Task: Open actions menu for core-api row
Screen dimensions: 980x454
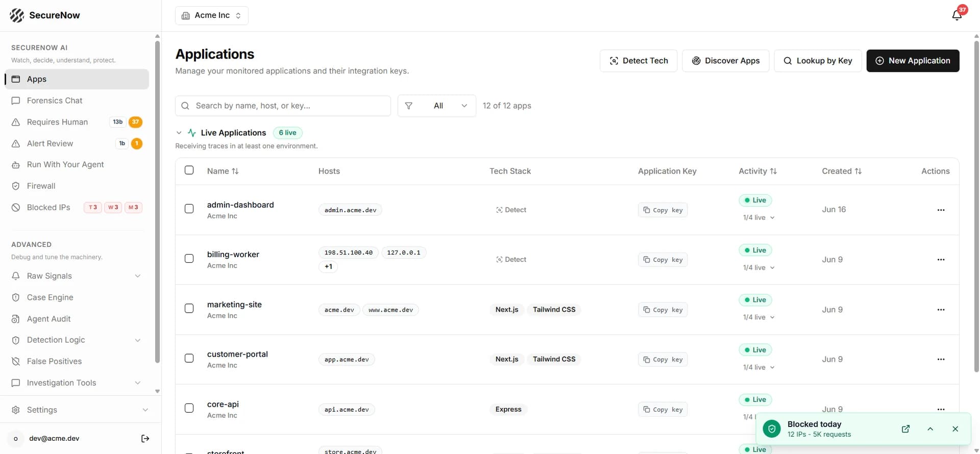Action: click(x=941, y=409)
